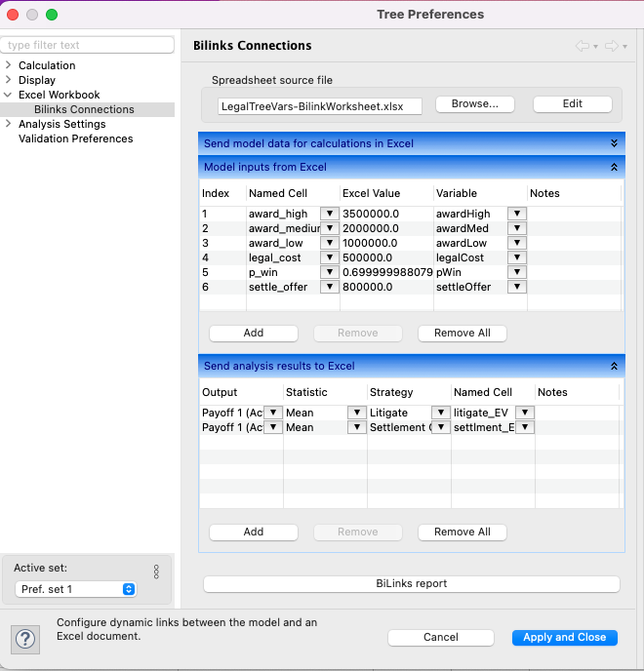
Task: Select the Bilinks Connections tree item
Action: click(84, 109)
